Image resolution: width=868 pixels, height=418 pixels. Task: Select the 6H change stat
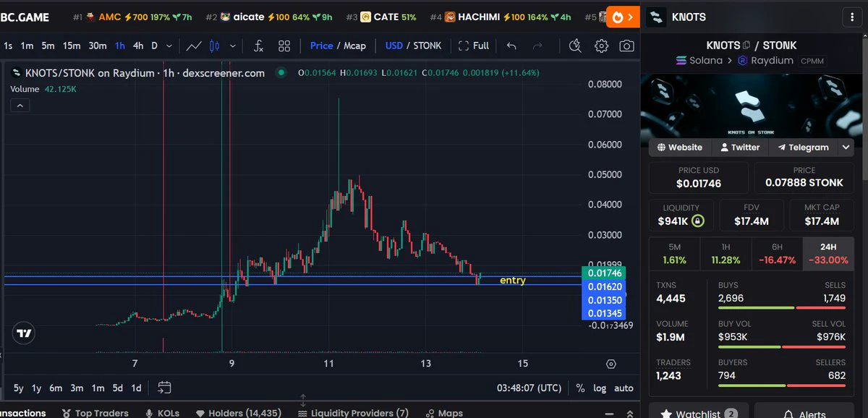tap(777, 253)
